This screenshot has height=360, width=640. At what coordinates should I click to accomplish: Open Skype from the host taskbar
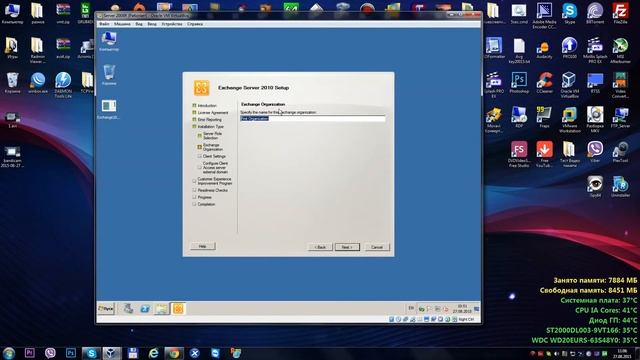pyautogui.click(x=91, y=353)
